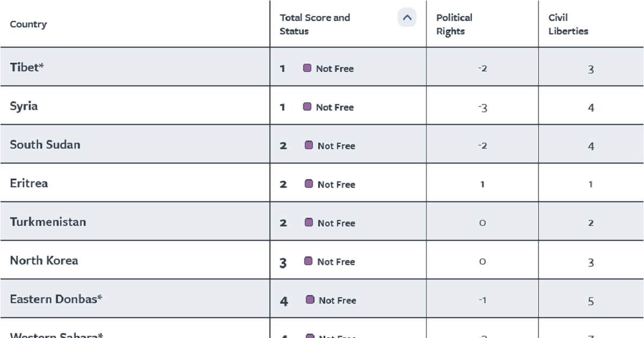Click North Korea's purple status square

(308, 261)
